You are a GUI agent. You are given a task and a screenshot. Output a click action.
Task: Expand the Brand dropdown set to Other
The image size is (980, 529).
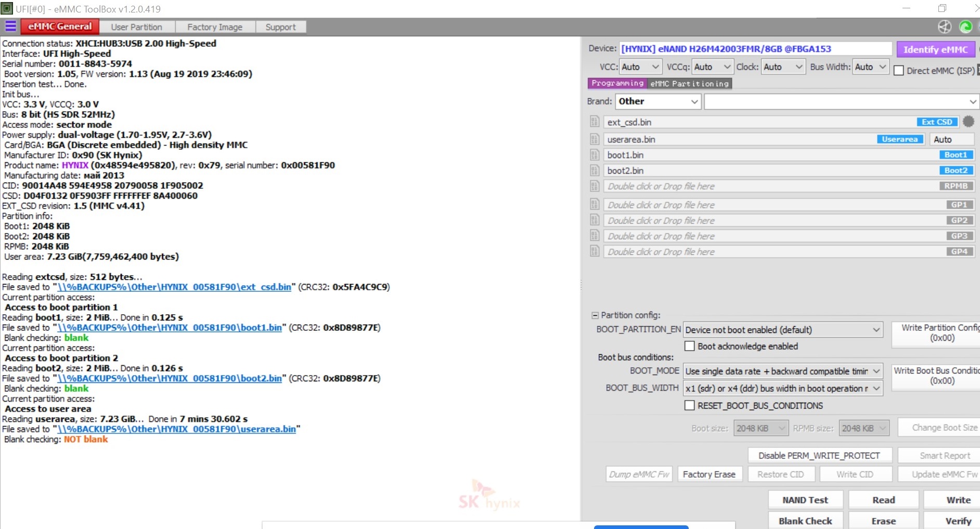click(x=658, y=101)
